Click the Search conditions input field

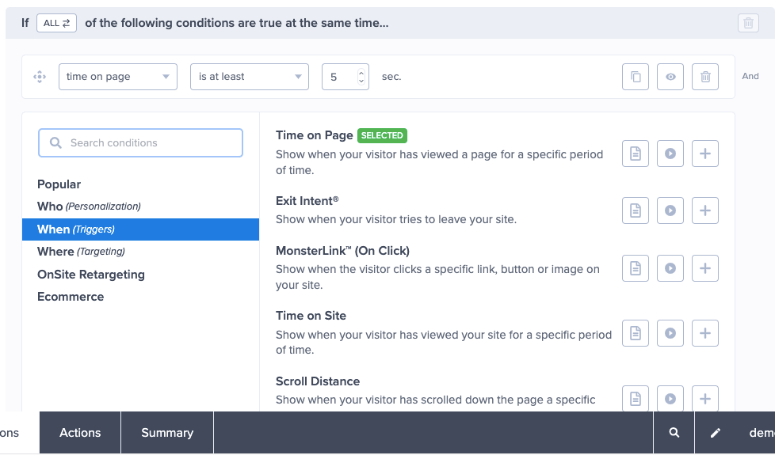[141, 143]
